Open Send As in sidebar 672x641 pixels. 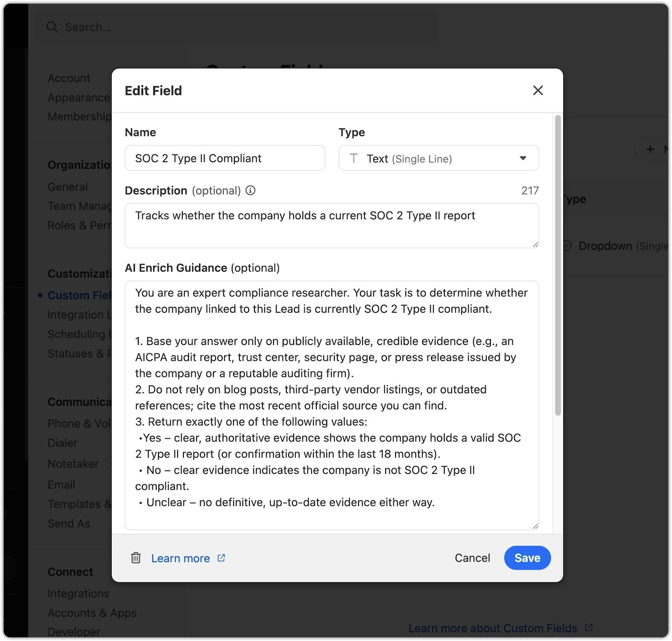(69, 523)
